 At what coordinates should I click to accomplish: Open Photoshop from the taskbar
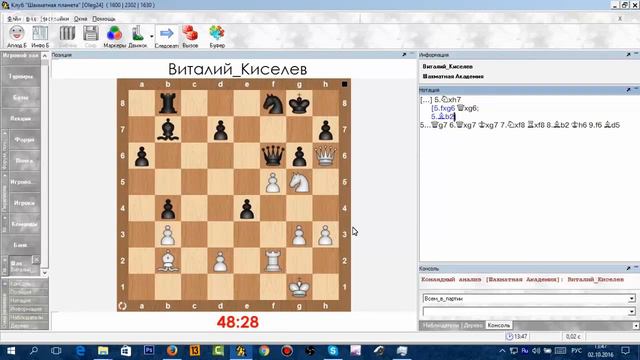click(149, 351)
